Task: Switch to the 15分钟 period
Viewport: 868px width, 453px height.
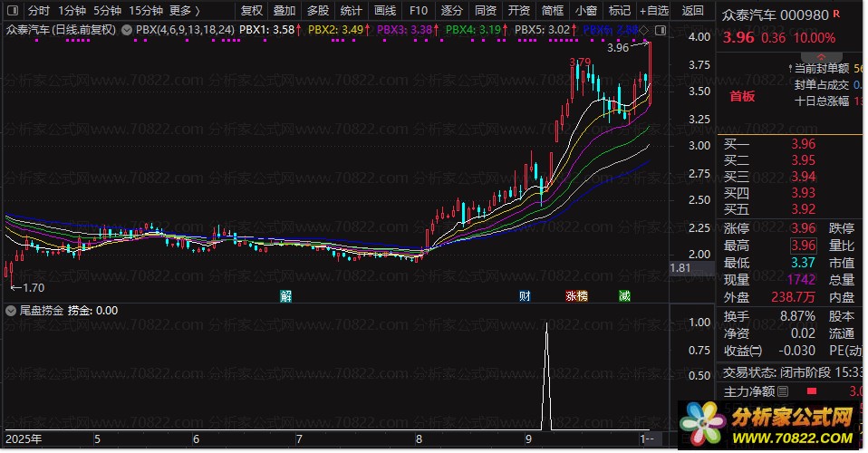Action: [x=146, y=11]
